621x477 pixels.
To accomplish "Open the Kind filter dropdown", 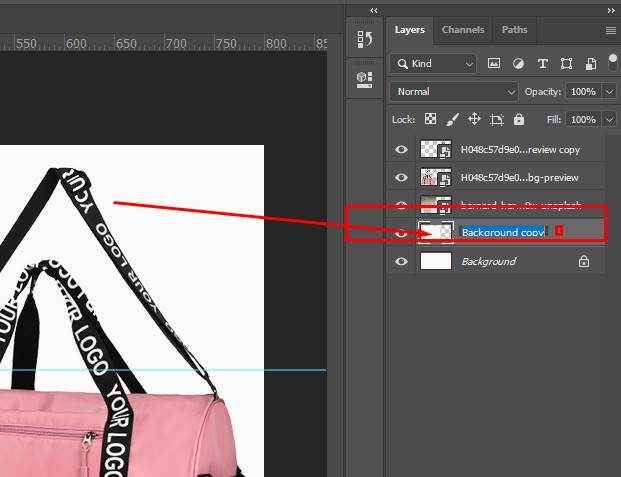I will (x=433, y=63).
